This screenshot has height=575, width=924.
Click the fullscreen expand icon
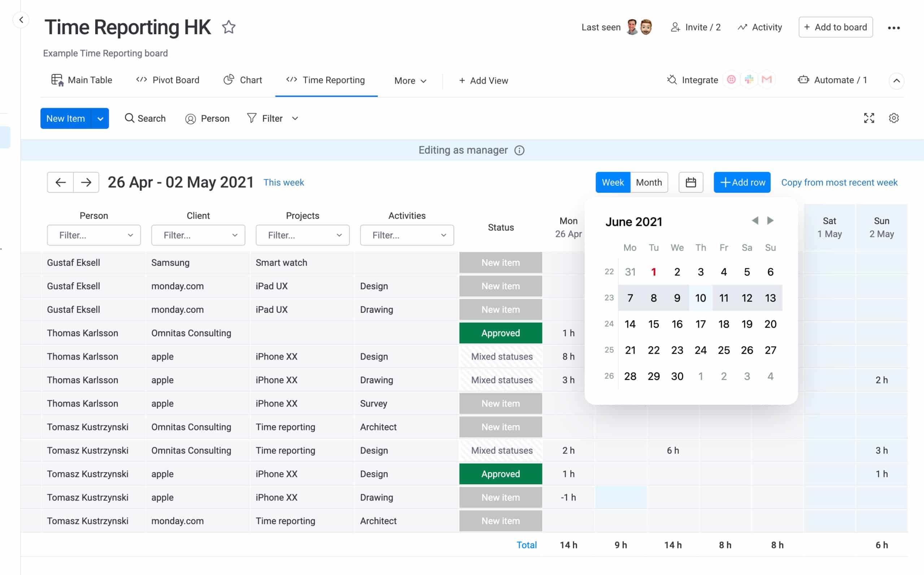pos(869,118)
